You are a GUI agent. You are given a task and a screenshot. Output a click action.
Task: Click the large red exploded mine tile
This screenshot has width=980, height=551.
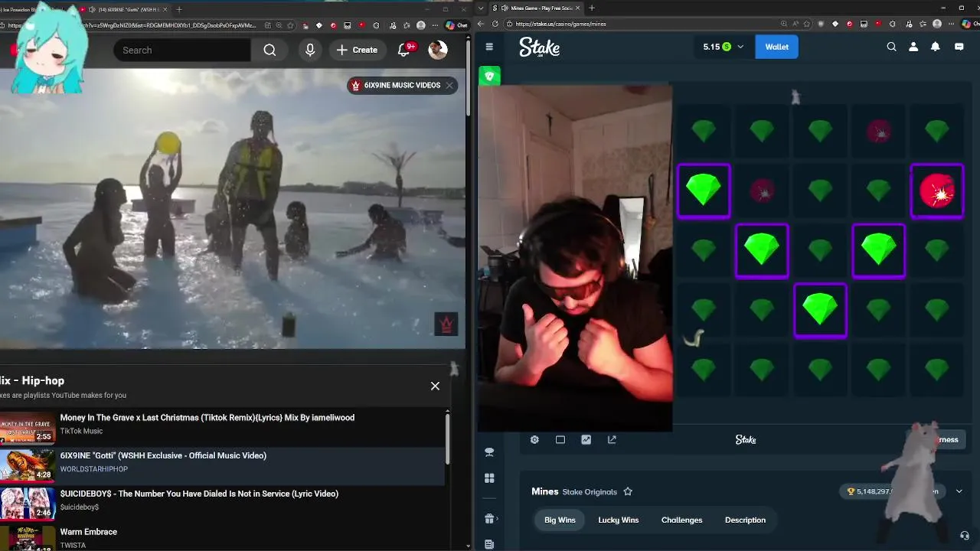(x=937, y=191)
